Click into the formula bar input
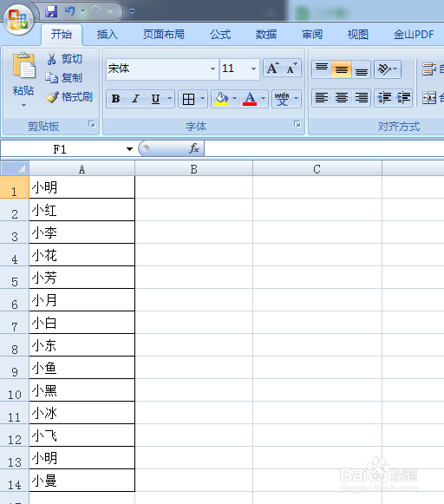This screenshot has height=504, width=444. tap(324, 148)
